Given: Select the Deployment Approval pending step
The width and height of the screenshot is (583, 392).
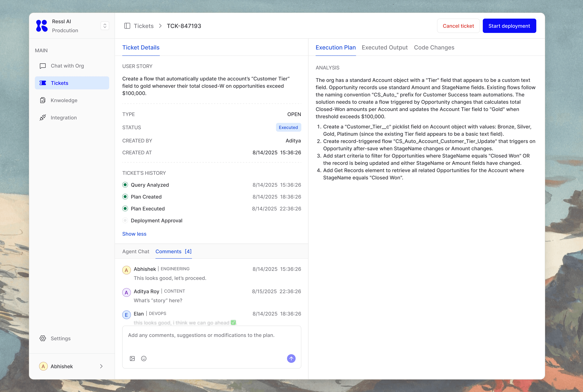Looking at the screenshot, I should 156,221.
